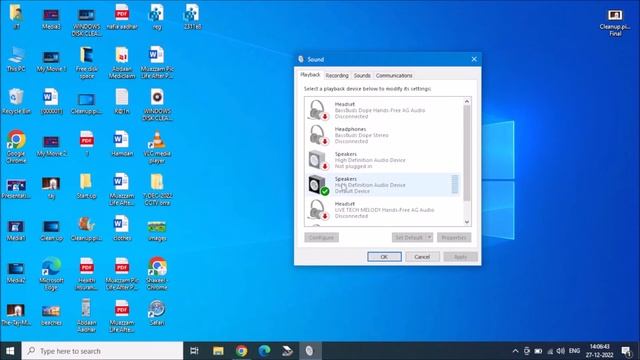
Task: Open the taskbar clock and date
Action: 600,351
